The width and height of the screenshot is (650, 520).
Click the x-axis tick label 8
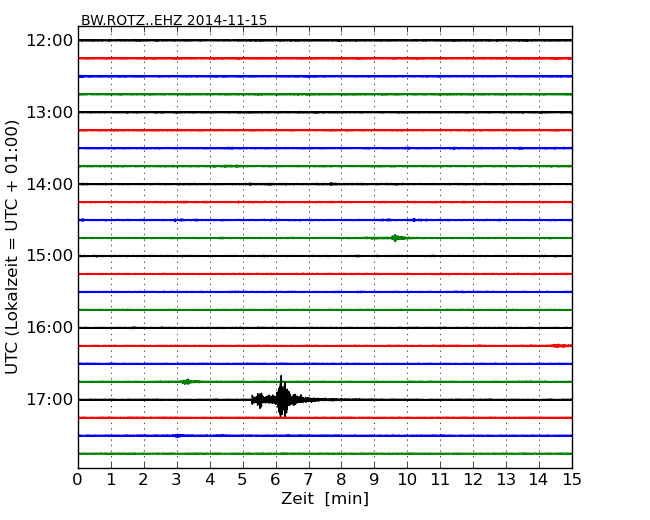pos(341,480)
